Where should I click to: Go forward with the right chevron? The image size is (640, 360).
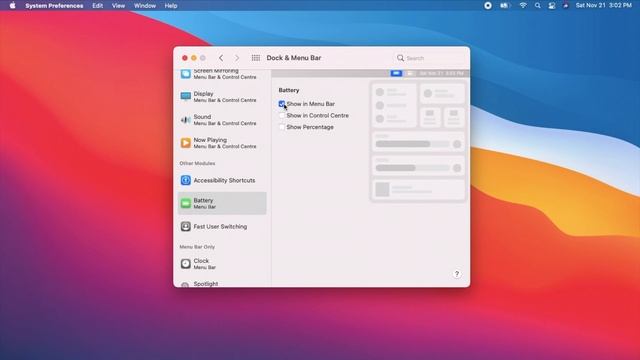click(x=237, y=58)
